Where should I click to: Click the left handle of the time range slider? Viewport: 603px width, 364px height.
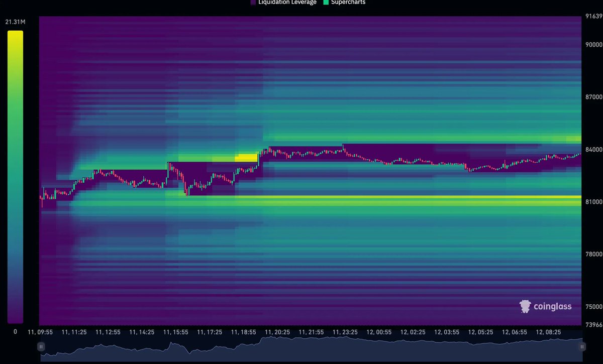point(41,346)
